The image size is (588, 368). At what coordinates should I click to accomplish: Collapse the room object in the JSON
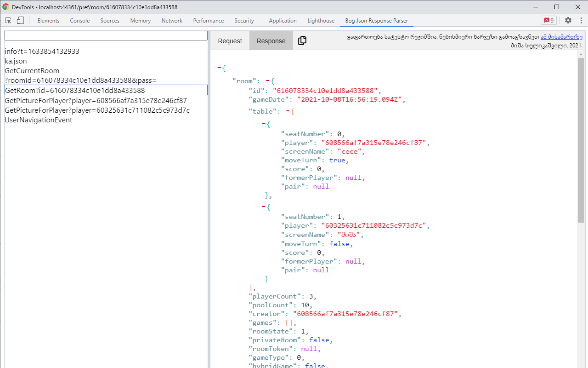tap(268, 80)
